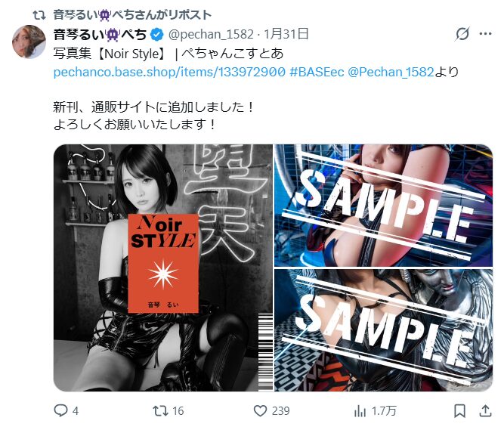Open the pechanco.base.shop item link

point(169,72)
